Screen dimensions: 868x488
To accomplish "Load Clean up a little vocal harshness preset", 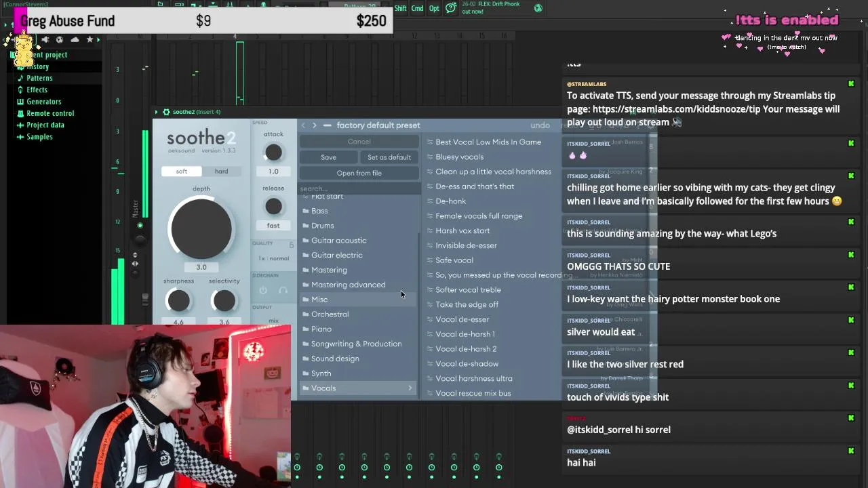I will click(x=493, y=171).
